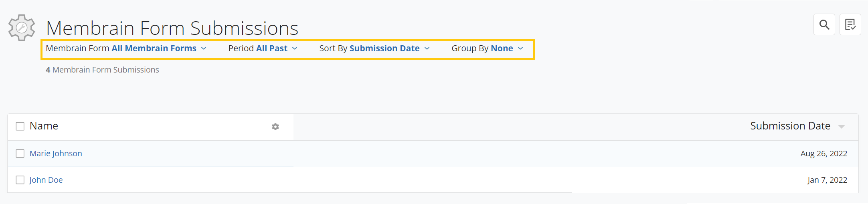This screenshot has width=868, height=204.
Task: Click the Submission Date sort arrow
Action: 842,127
